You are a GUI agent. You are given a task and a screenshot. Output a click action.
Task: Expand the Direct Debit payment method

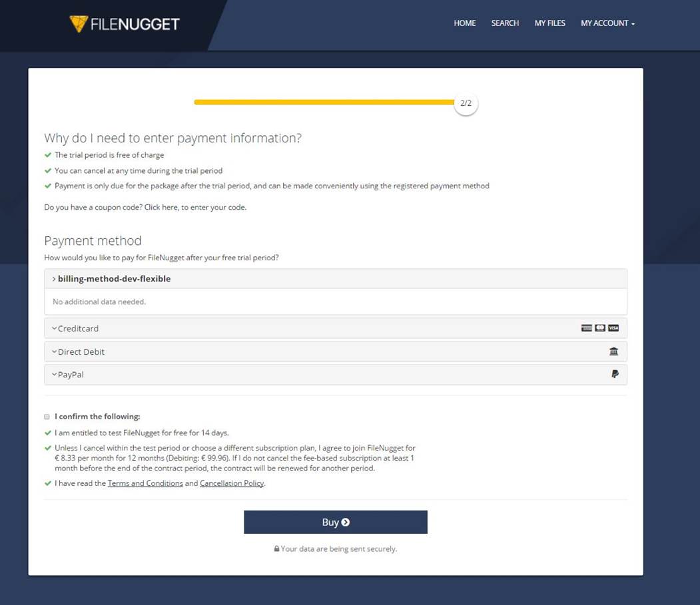click(x=335, y=351)
